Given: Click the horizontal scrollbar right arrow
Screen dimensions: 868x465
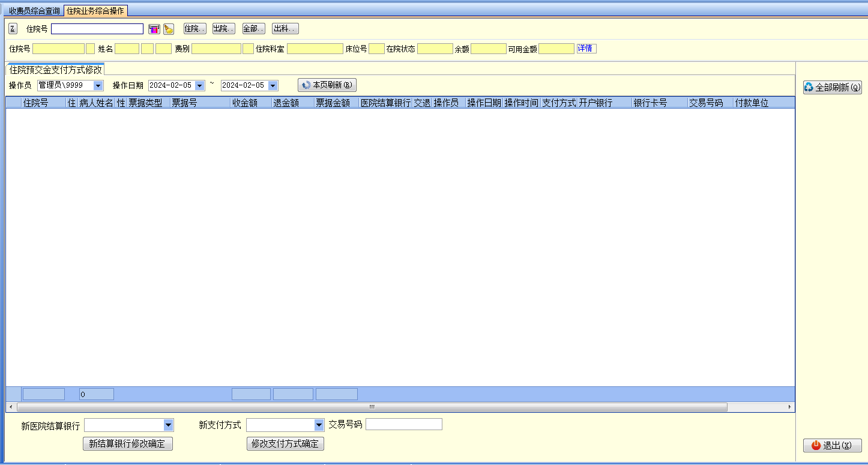Looking at the screenshot, I should point(790,407).
